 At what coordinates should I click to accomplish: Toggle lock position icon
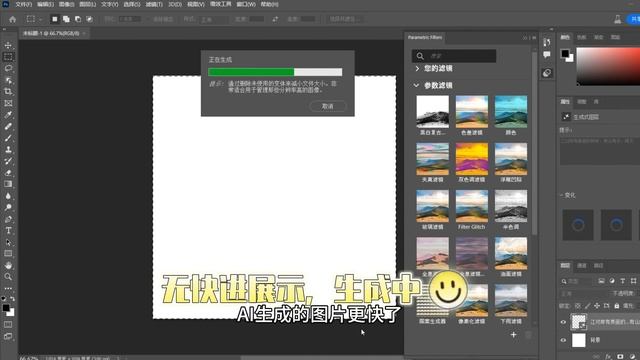click(597, 306)
